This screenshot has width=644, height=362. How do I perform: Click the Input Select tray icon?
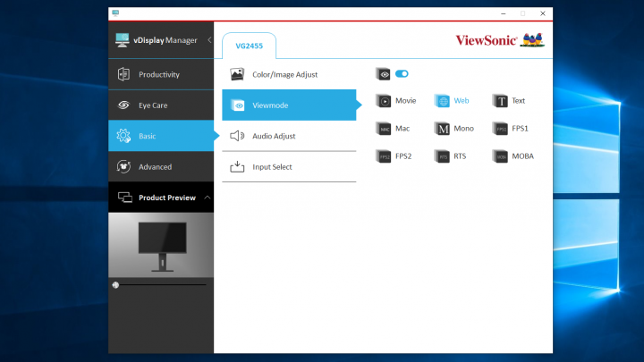point(237,166)
